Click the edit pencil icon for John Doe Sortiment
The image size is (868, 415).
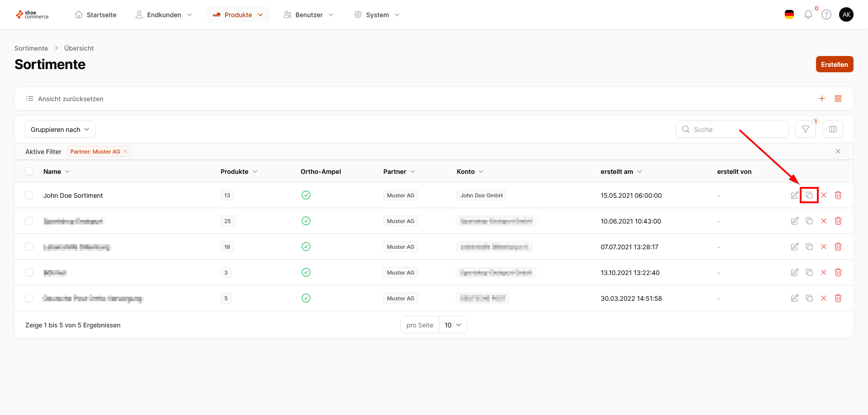(x=794, y=195)
